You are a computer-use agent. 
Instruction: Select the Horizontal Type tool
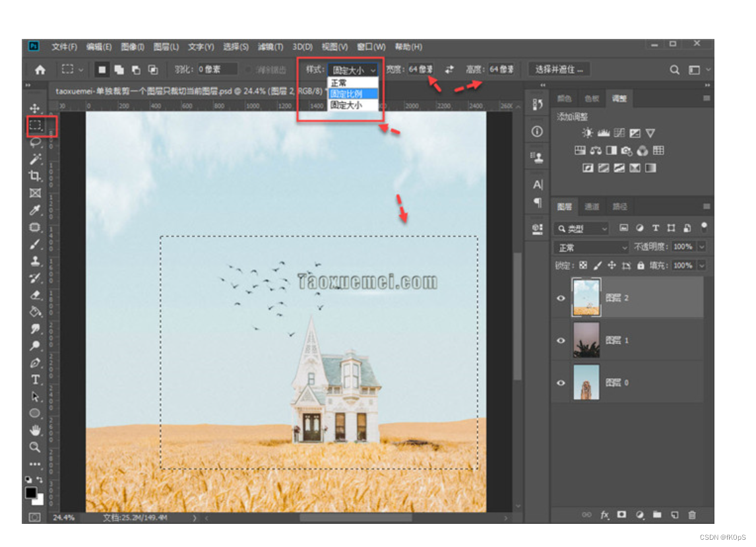click(35, 380)
